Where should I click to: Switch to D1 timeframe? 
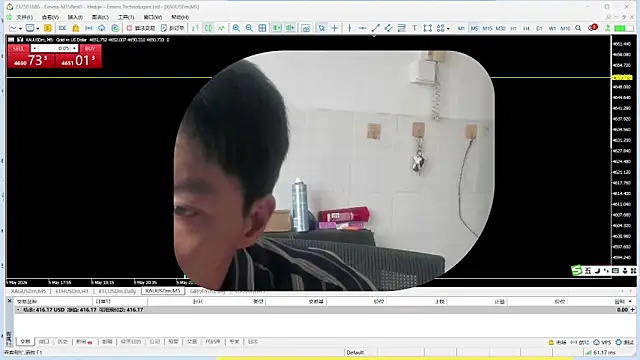click(x=539, y=29)
